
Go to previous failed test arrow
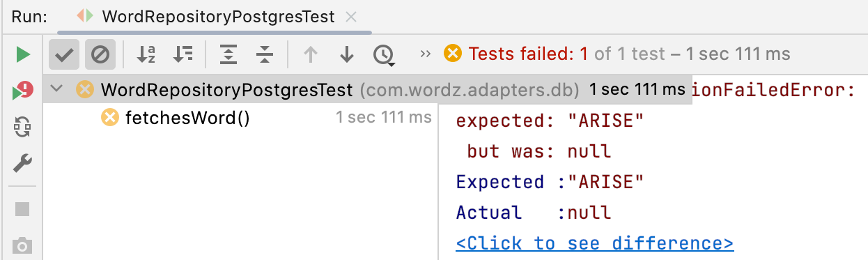(x=311, y=54)
